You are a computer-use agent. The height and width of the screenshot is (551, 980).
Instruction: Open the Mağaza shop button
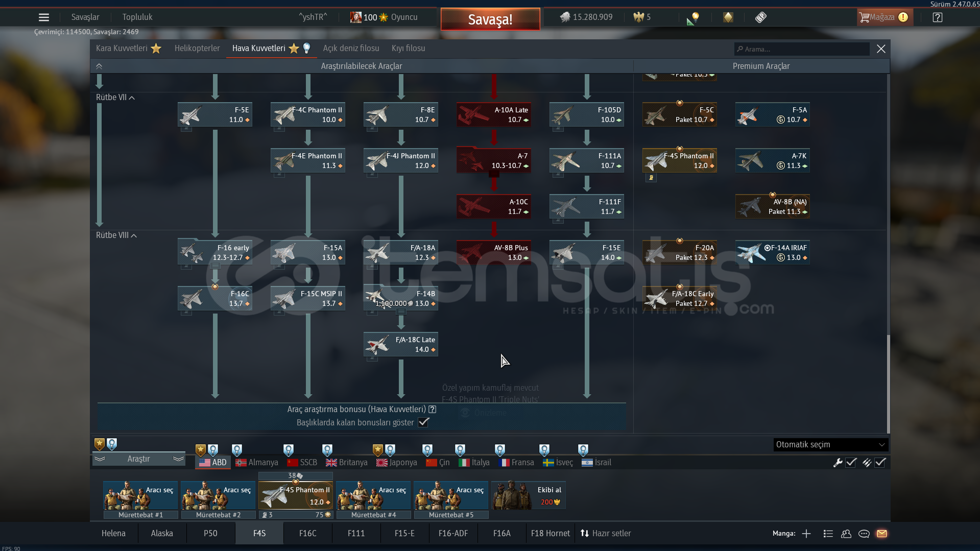[885, 17]
